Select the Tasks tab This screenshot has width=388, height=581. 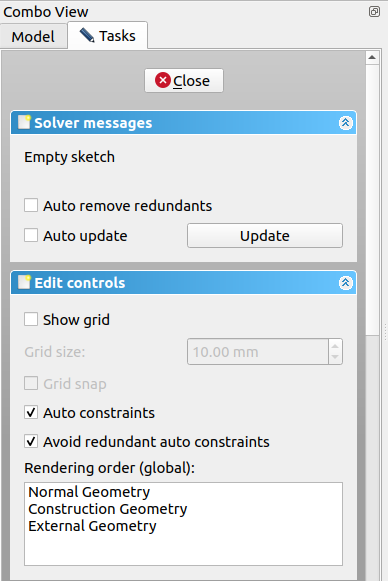[107, 36]
